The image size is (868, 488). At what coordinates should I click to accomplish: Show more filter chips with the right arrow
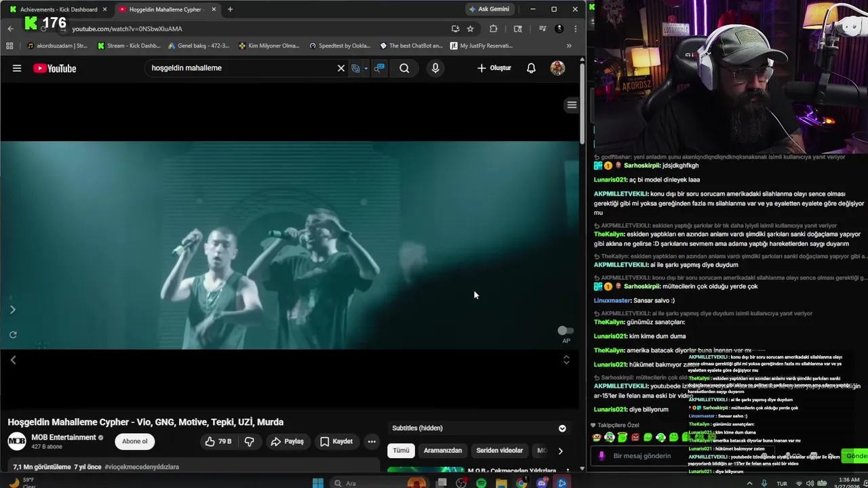(x=560, y=451)
